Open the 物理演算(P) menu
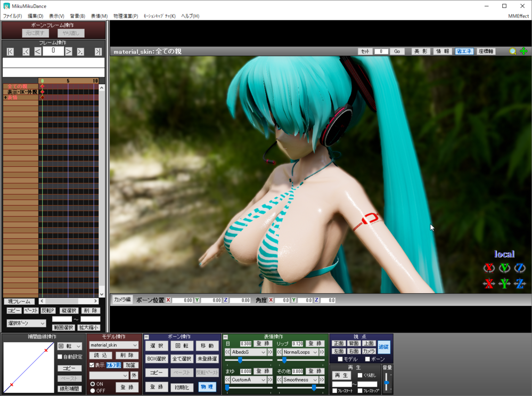 (x=126, y=16)
